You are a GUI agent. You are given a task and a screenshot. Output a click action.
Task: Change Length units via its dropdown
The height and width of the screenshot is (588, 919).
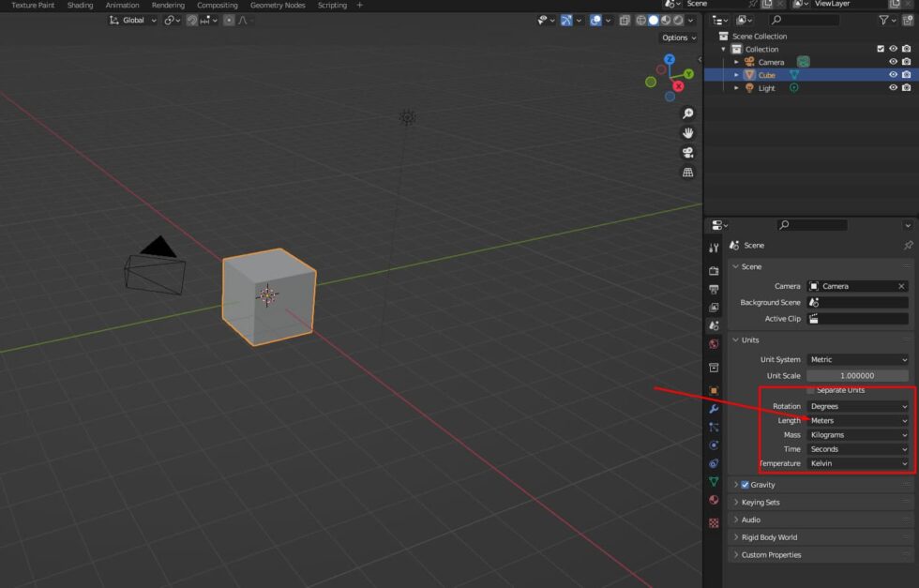(x=858, y=420)
